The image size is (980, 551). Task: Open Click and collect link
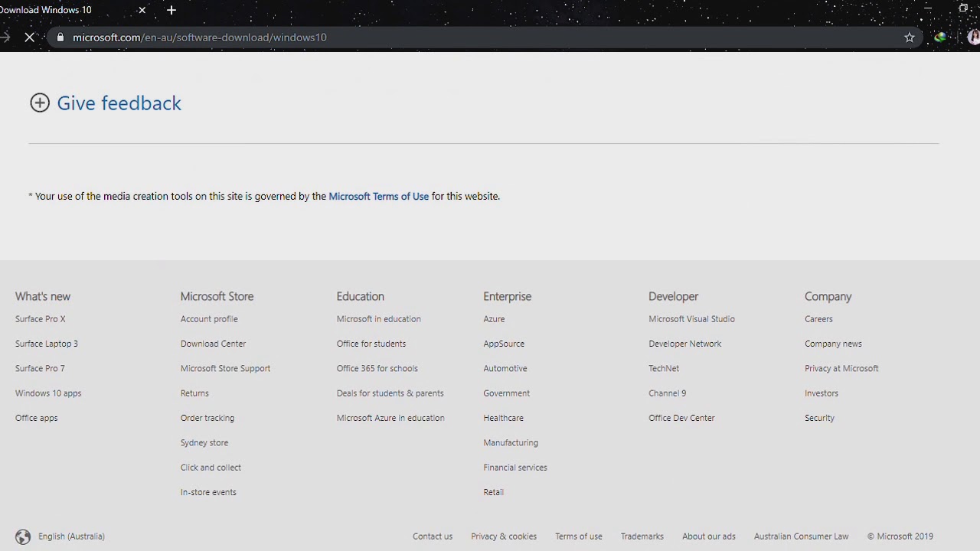(211, 468)
